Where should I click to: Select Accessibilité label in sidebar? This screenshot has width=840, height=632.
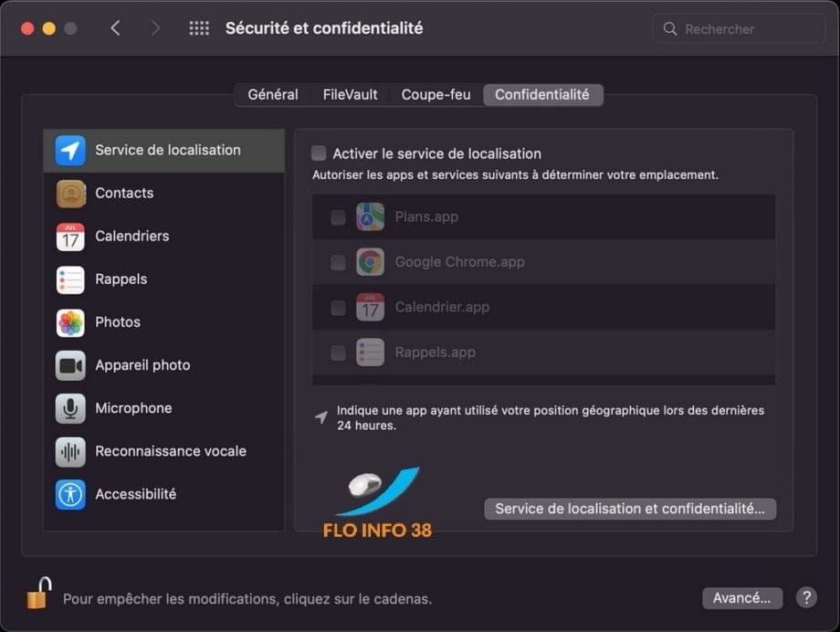pyautogui.click(x=135, y=494)
